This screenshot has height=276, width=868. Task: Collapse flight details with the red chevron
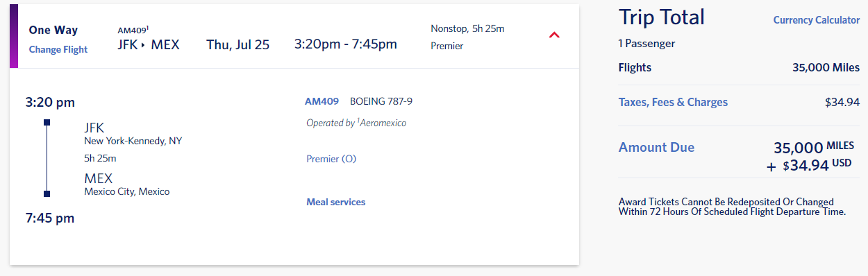(554, 35)
